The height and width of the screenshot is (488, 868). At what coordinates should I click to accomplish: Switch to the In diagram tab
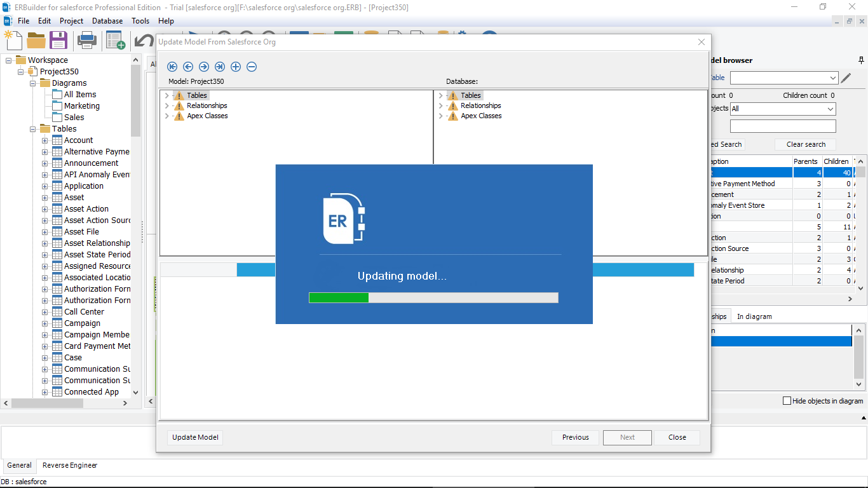pyautogui.click(x=754, y=316)
